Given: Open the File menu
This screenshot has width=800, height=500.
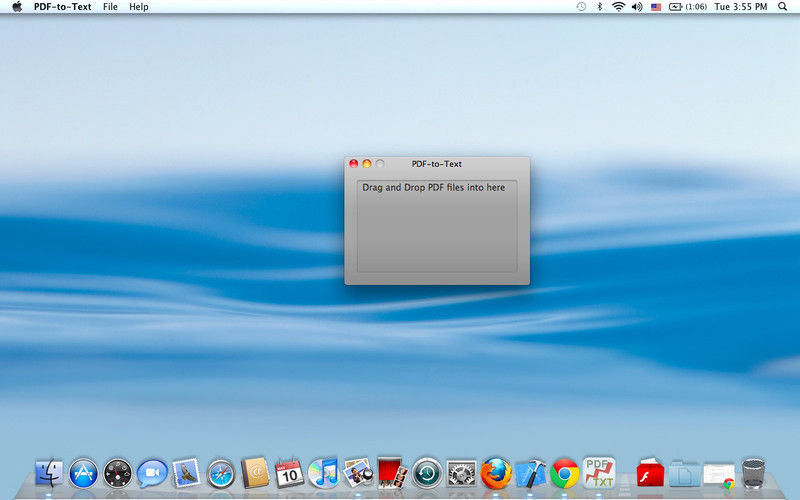Looking at the screenshot, I should 110,7.
